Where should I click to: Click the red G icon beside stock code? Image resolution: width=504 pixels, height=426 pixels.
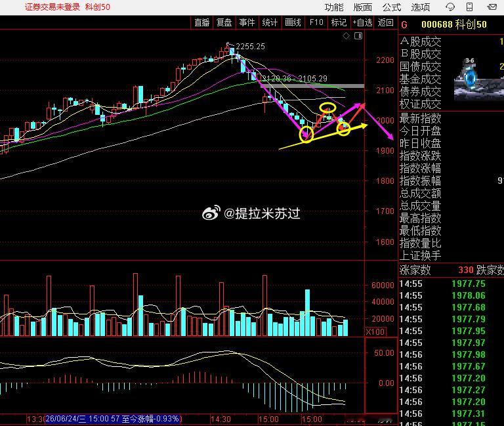[x=404, y=24]
